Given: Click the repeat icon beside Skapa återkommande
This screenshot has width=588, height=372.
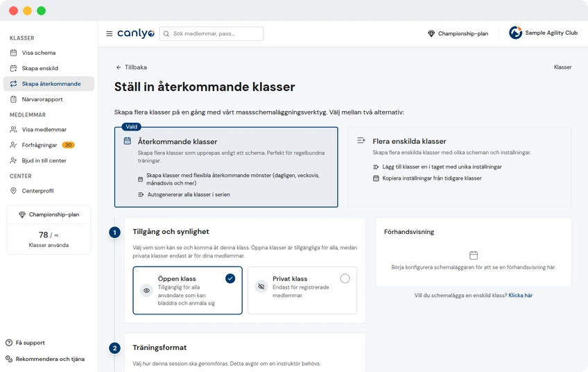Looking at the screenshot, I should click(x=13, y=84).
